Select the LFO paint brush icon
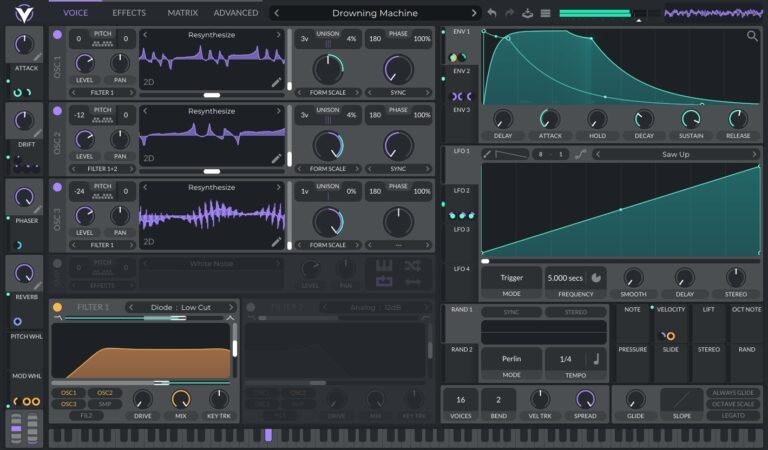The image size is (768, 450). pyautogui.click(x=487, y=154)
